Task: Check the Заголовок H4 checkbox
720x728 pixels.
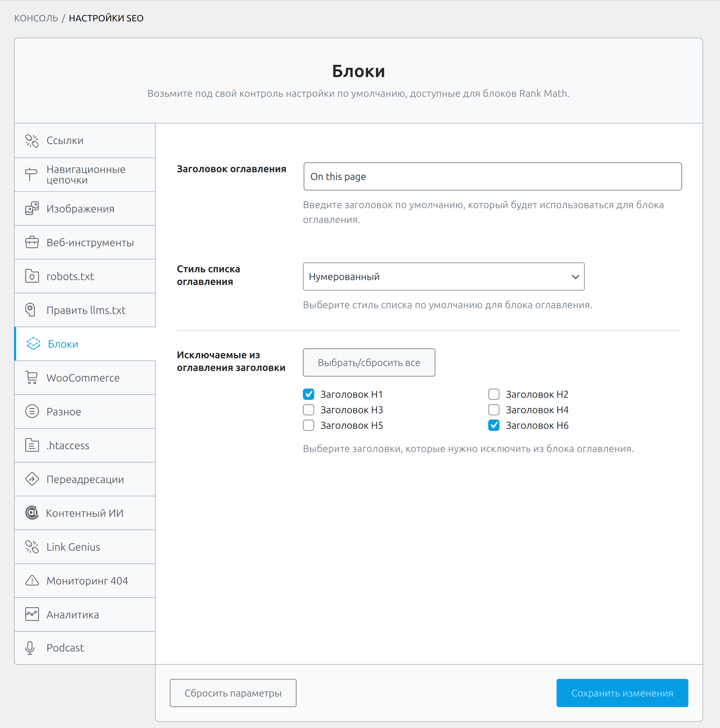Action: tap(493, 409)
